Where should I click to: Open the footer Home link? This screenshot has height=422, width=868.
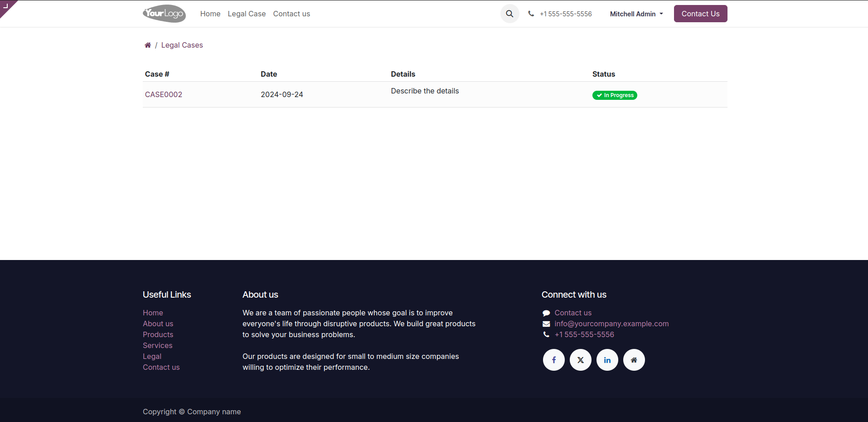(153, 313)
